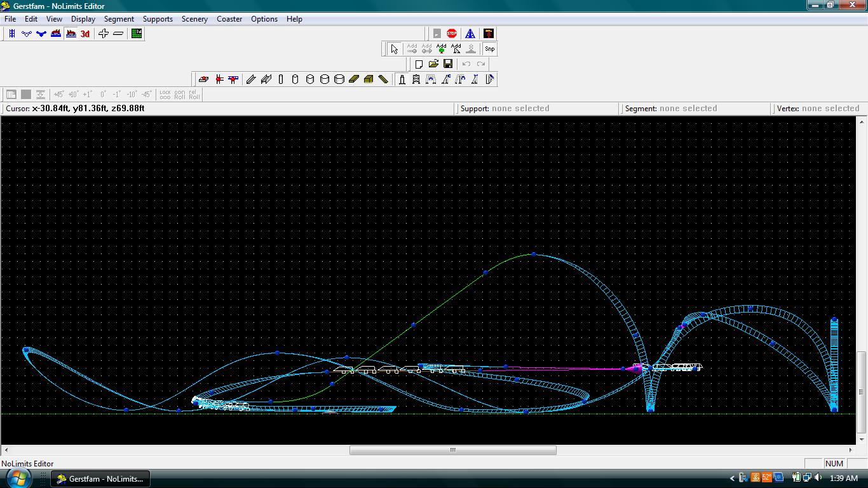The height and width of the screenshot is (488, 868).
Task: Select the thinnest tube support size
Action: point(280,79)
